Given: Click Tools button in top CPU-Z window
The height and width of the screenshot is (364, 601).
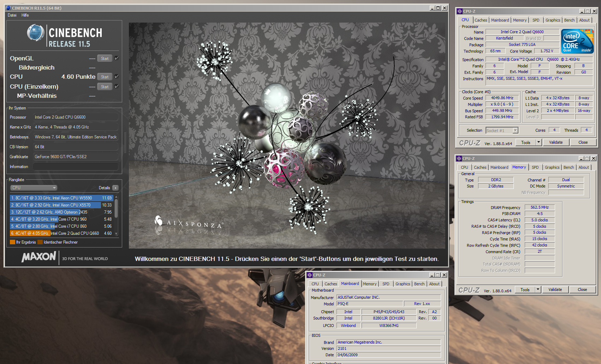Looking at the screenshot, I should [526, 142].
